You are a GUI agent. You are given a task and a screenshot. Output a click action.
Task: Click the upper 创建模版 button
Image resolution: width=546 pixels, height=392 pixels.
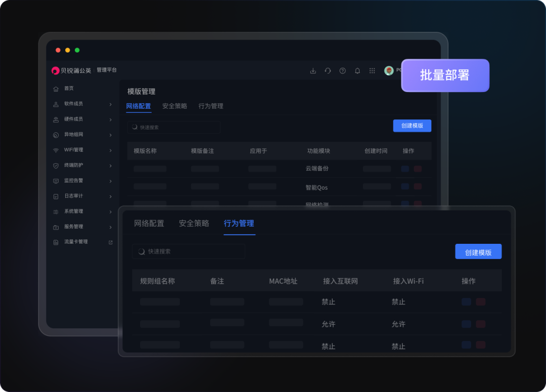[x=413, y=126]
